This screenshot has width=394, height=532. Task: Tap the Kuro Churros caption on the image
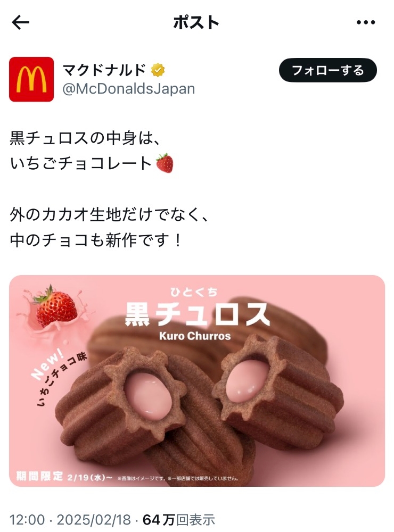click(x=195, y=336)
